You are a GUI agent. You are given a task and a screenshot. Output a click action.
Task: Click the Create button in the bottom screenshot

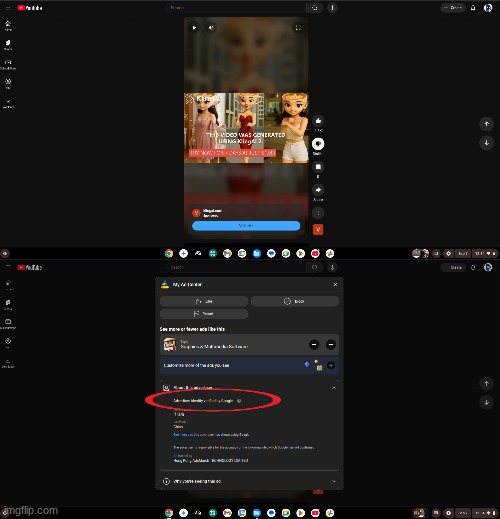click(453, 267)
